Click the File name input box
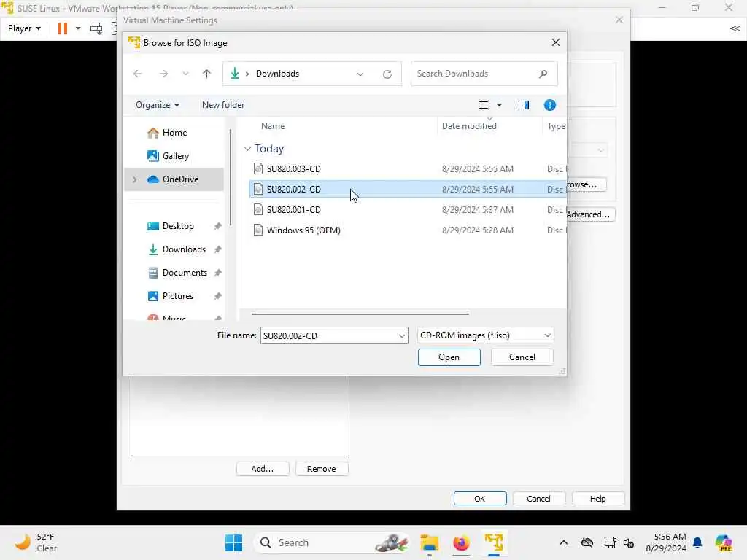The image size is (747, 560). [329, 335]
